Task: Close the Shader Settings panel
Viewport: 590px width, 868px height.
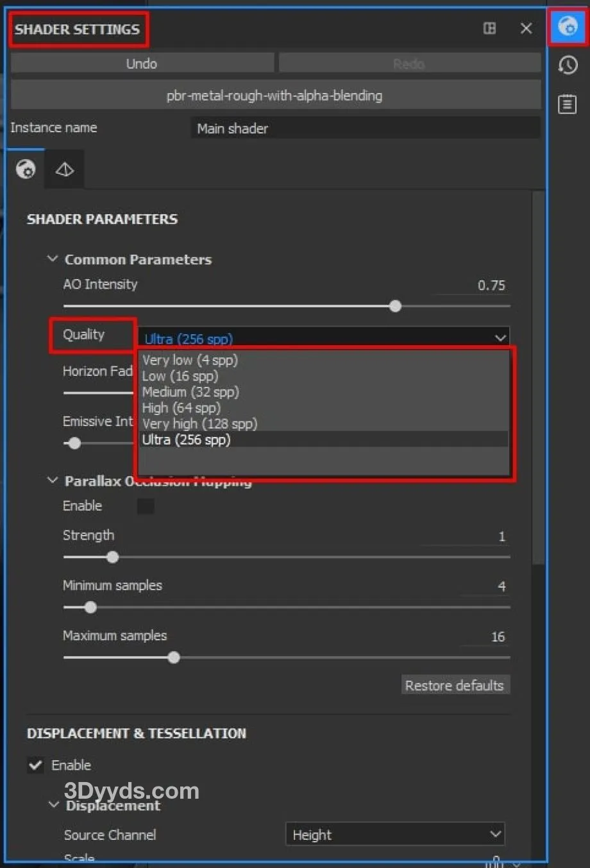Action: (526, 28)
